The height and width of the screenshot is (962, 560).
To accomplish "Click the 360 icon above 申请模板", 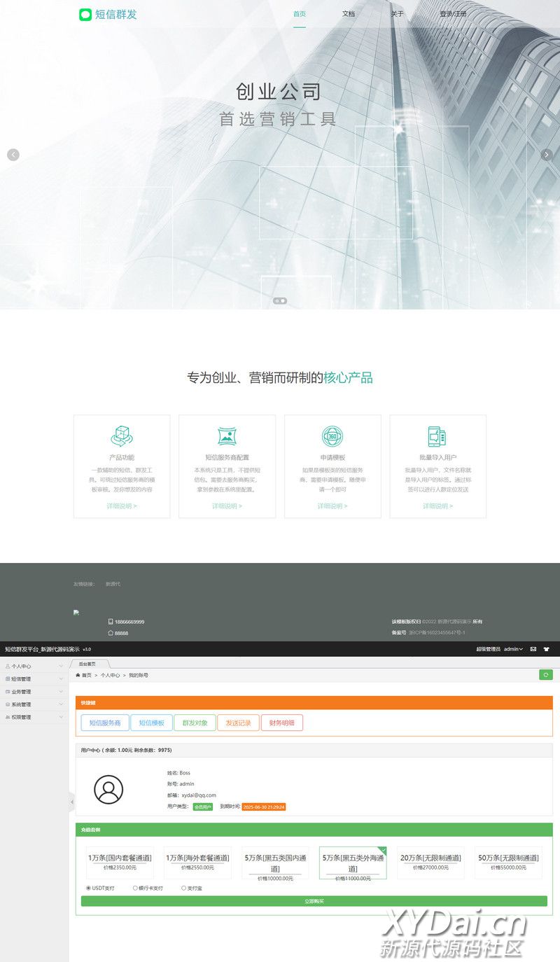I will click(332, 436).
